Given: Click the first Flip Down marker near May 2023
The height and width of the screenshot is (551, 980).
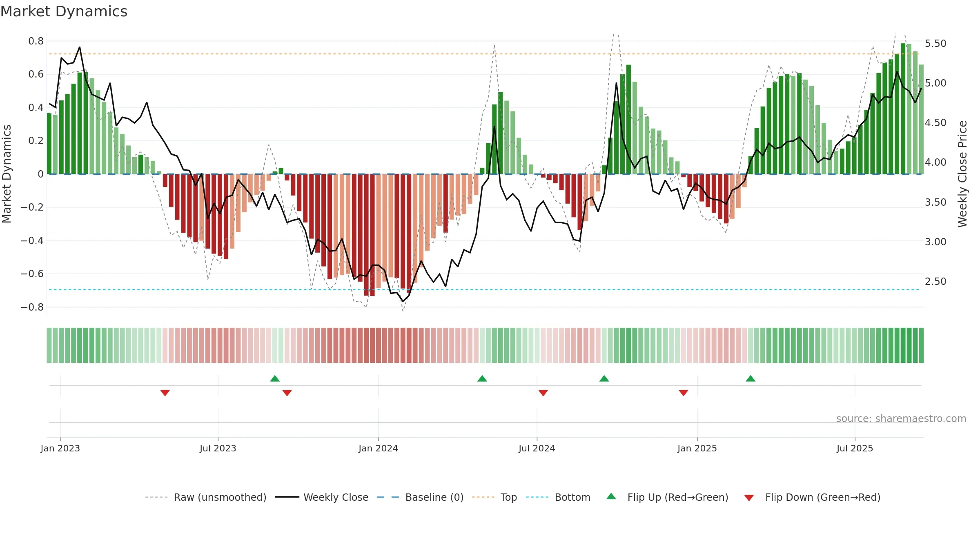Looking at the screenshot, I should pos(165,393).
